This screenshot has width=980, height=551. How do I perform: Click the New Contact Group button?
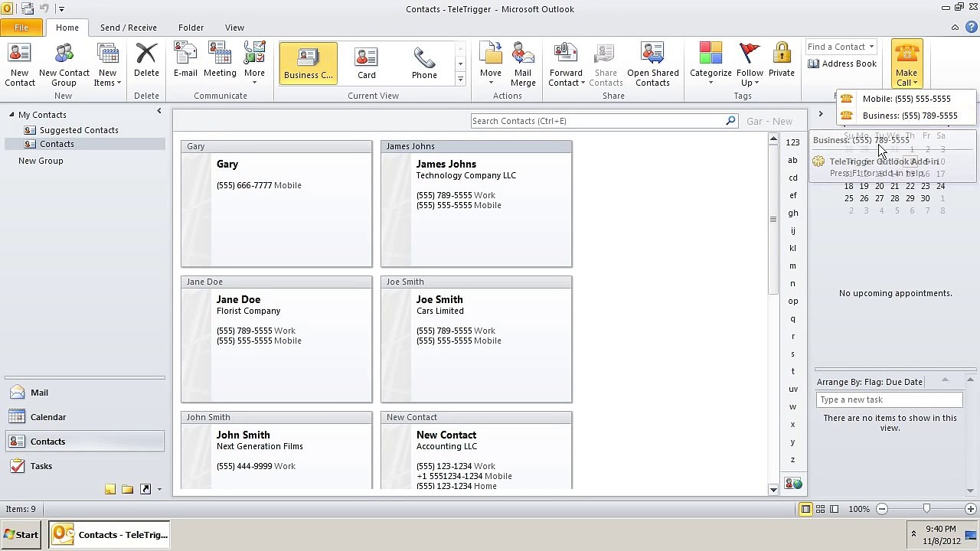64,64
